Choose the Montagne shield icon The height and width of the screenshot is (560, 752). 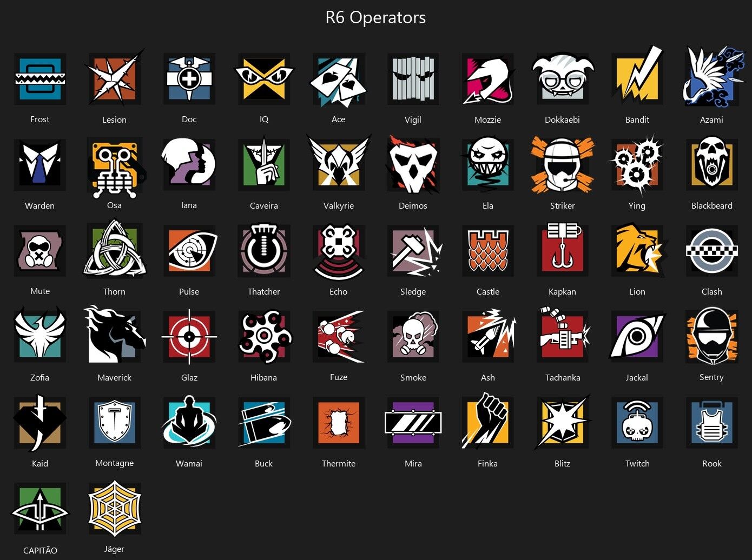pos(115,423)
